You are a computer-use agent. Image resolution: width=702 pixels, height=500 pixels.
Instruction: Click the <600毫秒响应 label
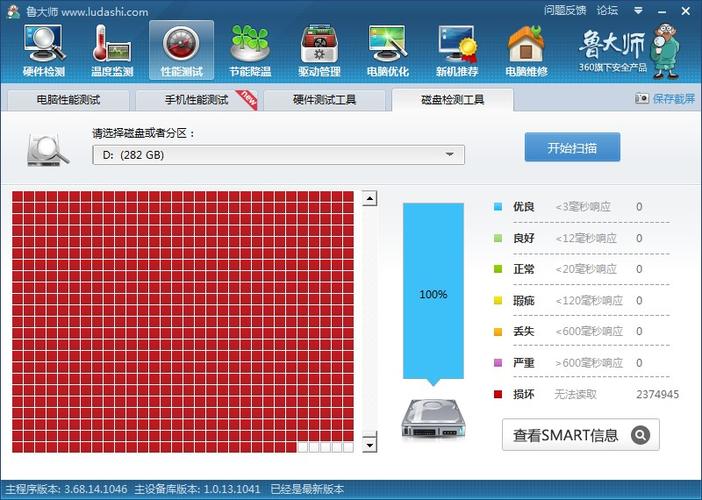click(x=589, y=331)
